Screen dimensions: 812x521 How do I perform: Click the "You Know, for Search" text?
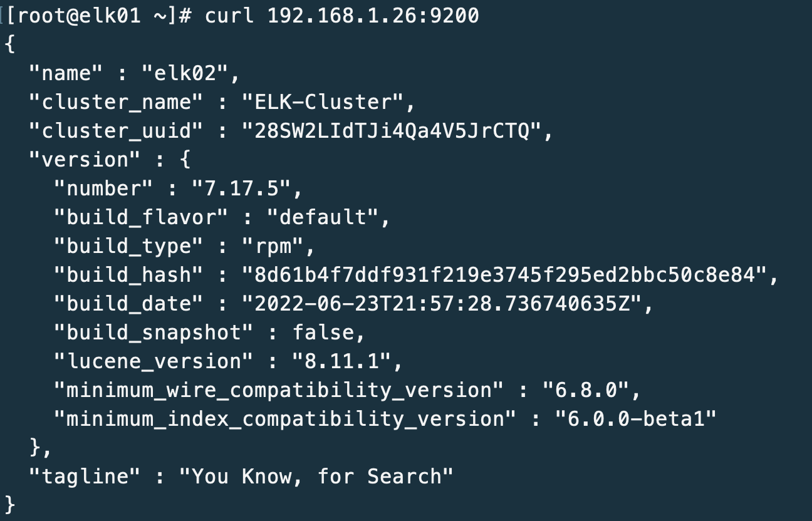(x=316, y=477)
